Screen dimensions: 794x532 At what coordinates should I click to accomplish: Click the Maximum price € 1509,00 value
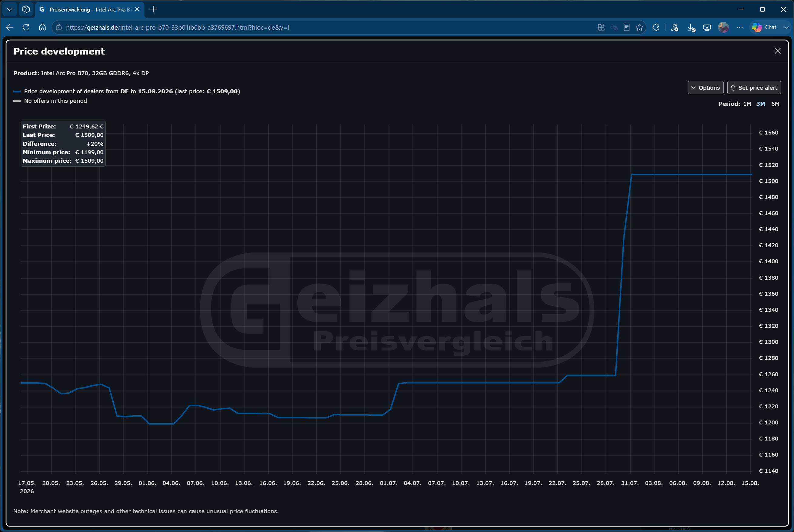89,161
